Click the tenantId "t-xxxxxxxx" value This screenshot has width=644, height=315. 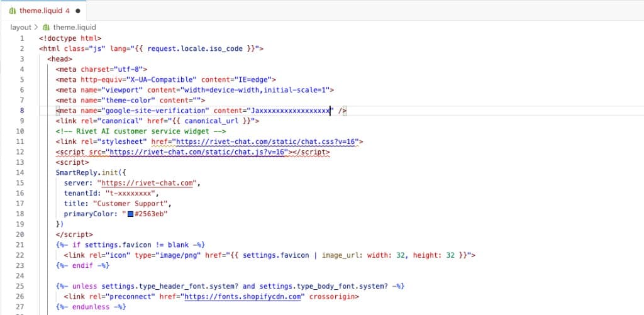click(x=132, y=194)
